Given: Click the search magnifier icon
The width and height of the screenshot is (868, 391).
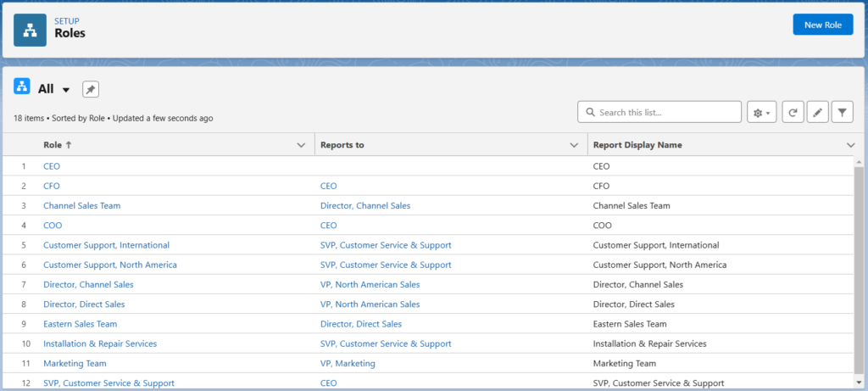Looking at the screenshot, I should (x=590, y=113).
